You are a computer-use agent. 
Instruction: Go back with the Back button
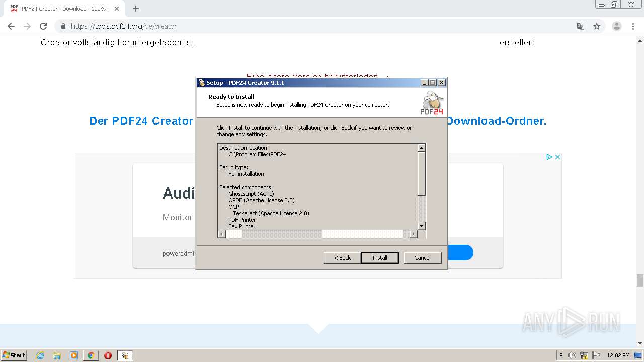pyautogui.click(x=342, y=258)
